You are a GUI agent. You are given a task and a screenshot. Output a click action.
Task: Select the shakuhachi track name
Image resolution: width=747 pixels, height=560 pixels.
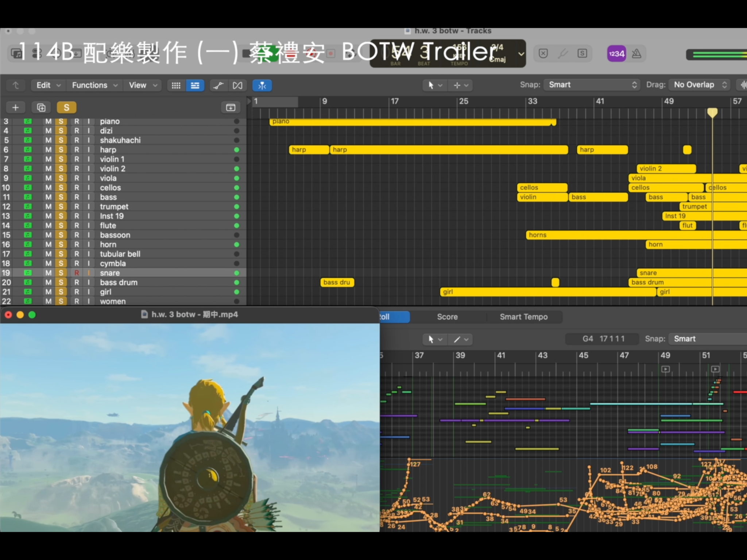click(x=120, y=140)
